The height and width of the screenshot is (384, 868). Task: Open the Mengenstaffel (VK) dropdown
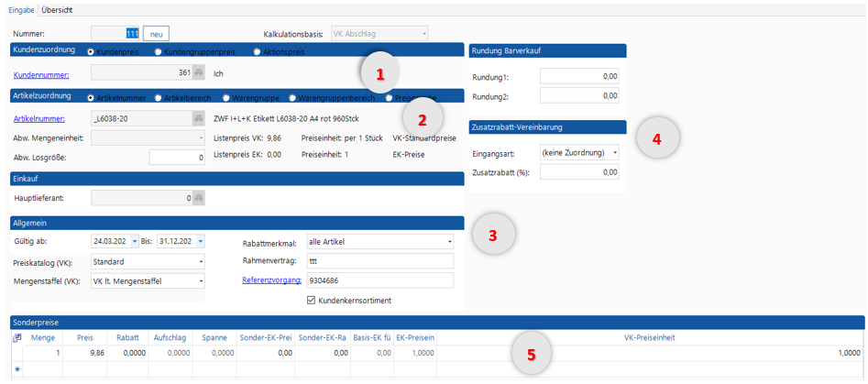pos(201,280)
